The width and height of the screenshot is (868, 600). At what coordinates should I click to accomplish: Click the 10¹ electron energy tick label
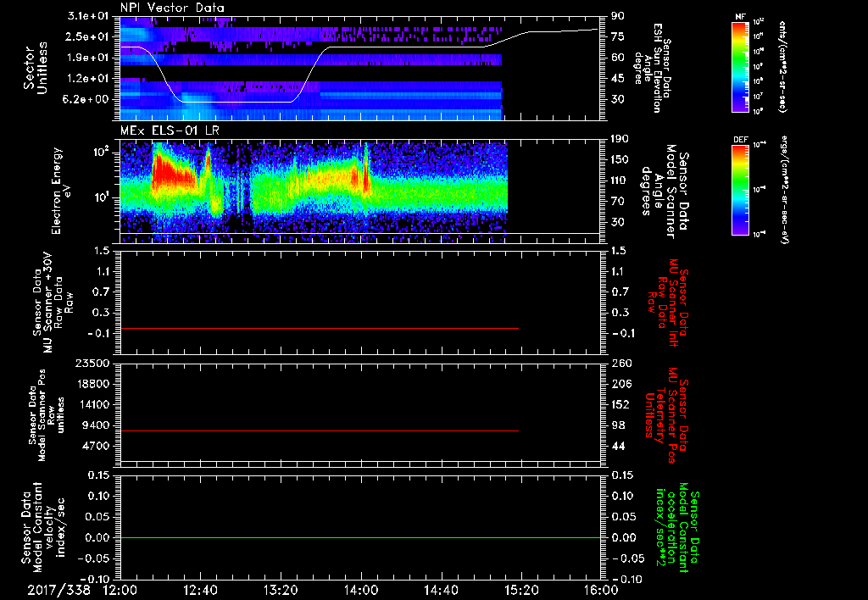(100, 197)
